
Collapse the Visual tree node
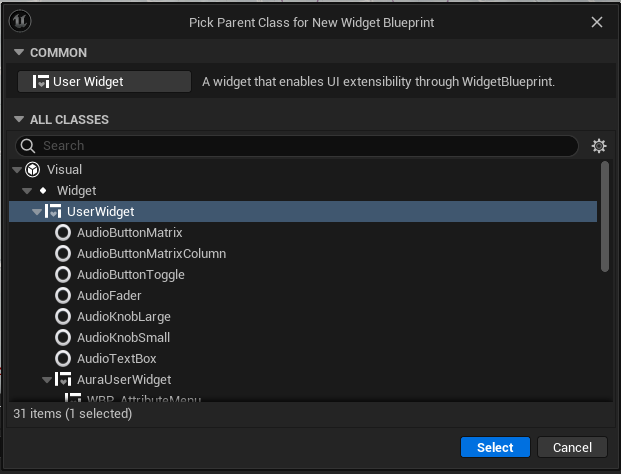pos(17,170)
